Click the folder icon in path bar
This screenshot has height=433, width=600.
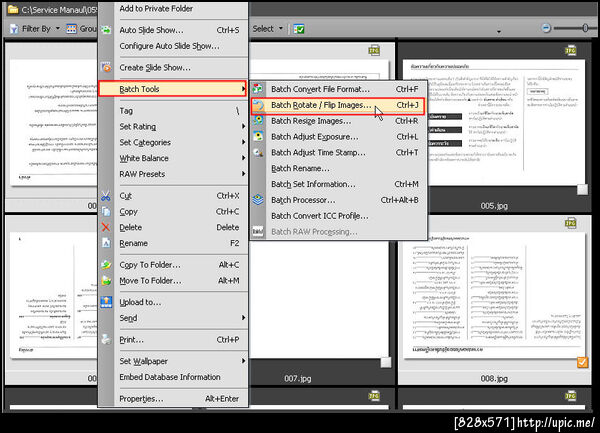tap(13, 9)
